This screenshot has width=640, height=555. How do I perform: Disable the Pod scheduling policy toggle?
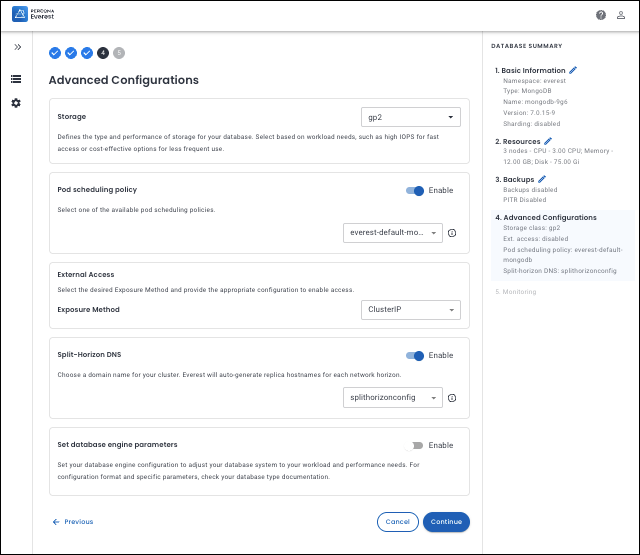point(414,190)
